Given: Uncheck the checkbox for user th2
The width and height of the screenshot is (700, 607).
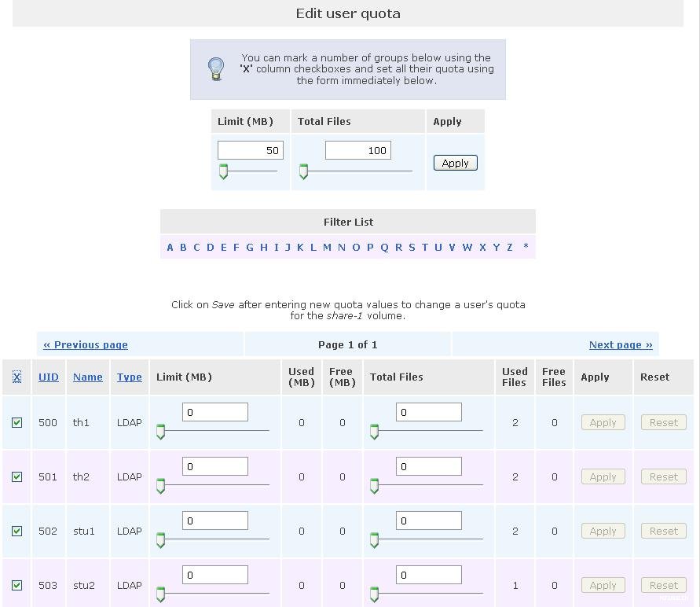Looking at the screenshot, I should [17, 476].
